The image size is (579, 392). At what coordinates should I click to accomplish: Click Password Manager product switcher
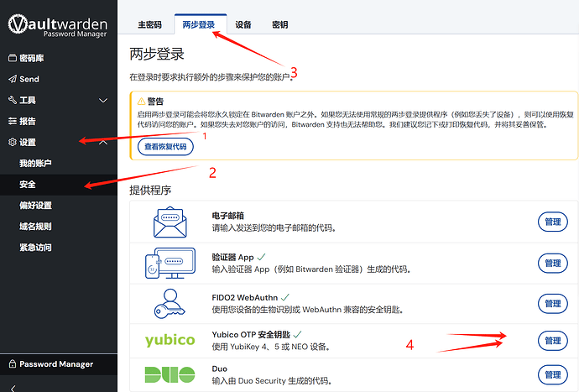pos(59,364)
